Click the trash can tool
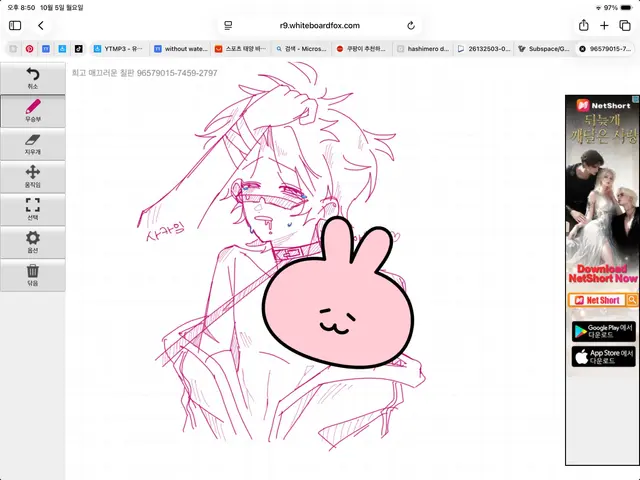640x480 pixels. pyautogui.click(x=33, y=275)
